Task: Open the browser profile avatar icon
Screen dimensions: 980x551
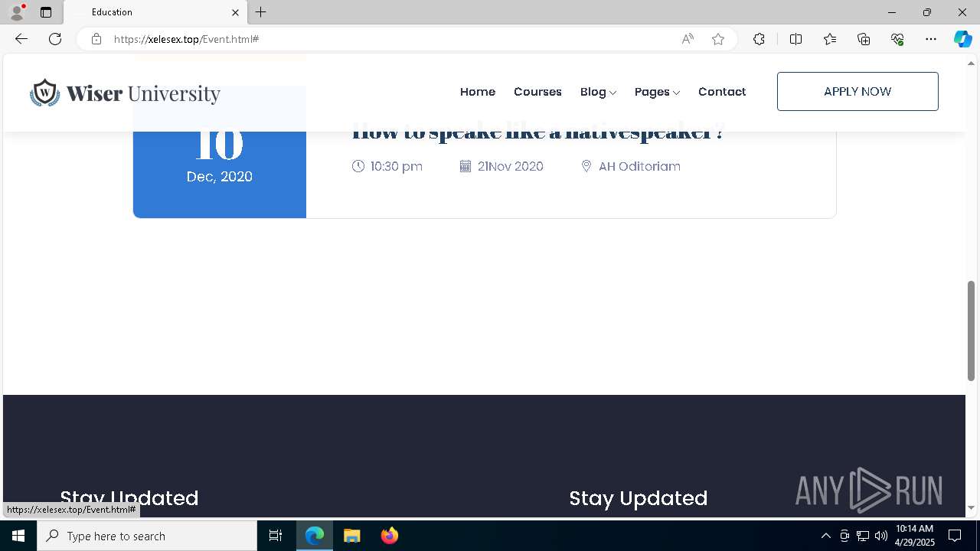Action: [x=17, y=12]
